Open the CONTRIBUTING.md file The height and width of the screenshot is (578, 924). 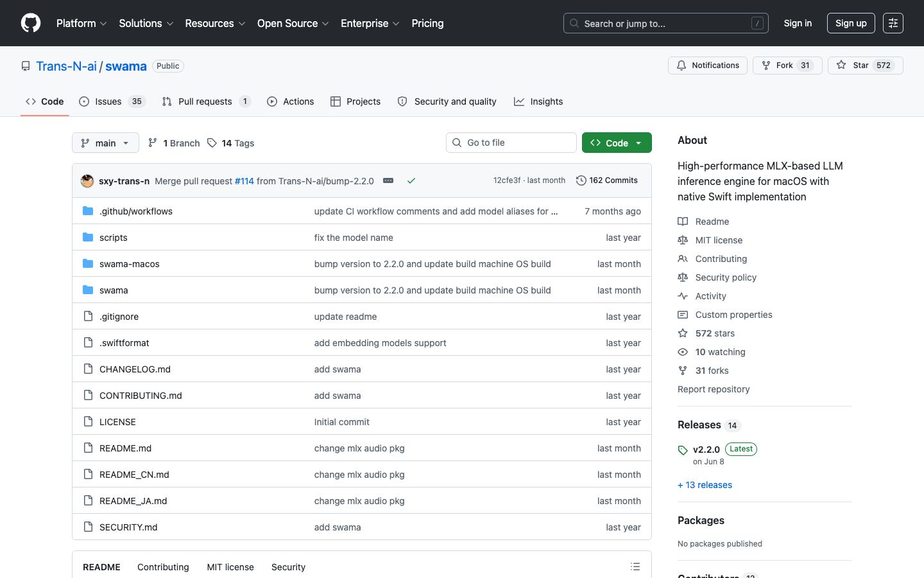tap(141, 396)
